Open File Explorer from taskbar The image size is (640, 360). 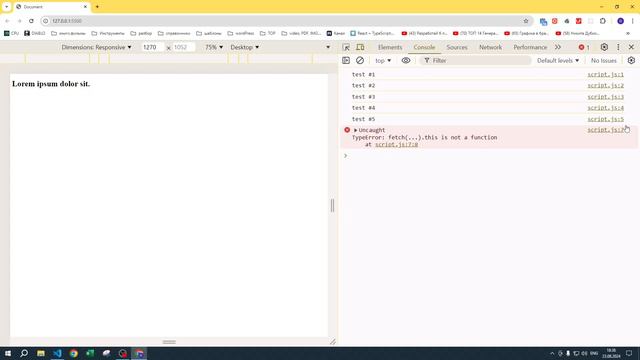pyautogui.click(x=41, y=353)
